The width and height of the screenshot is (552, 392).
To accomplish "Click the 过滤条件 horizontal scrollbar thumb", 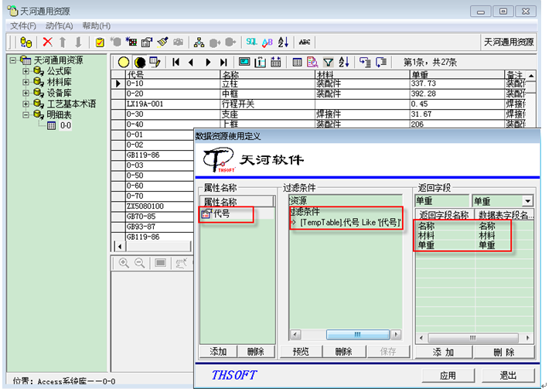I will click(x=358, y=334).
